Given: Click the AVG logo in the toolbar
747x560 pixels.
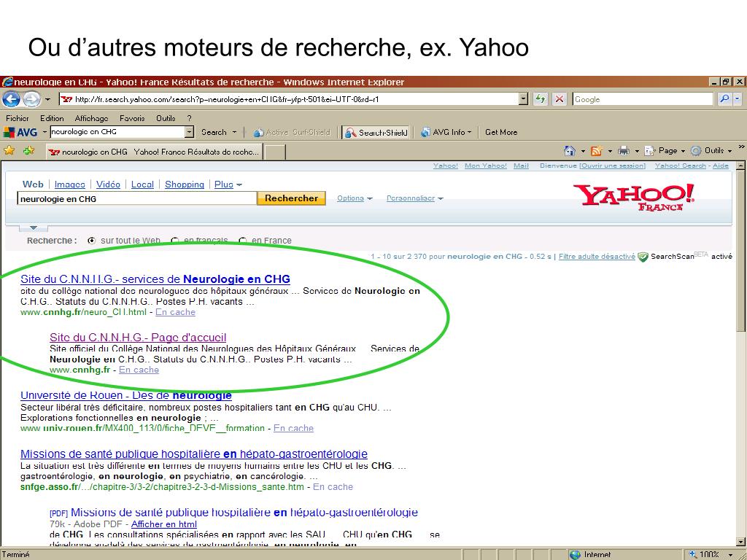Looking at the screenshot, I should [x=20, y=132].
